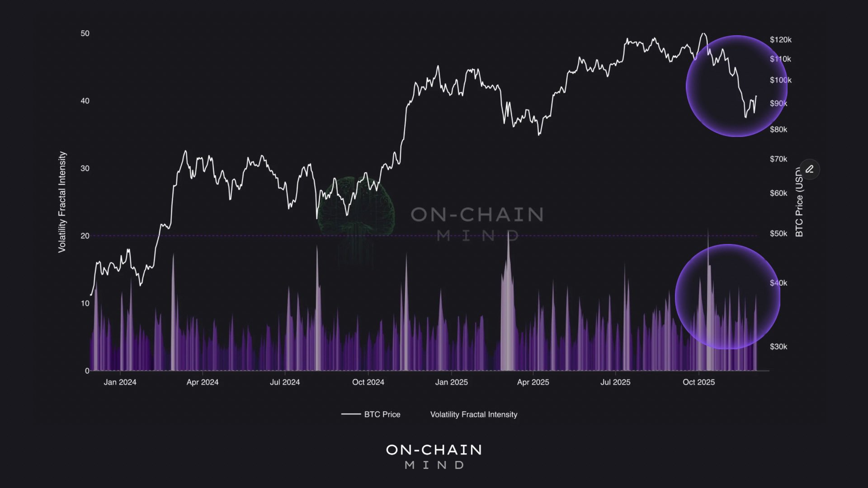868x488 pixels.
Task: Toggle the Volatility Fractal Intensity legend entry
Action: coord(473,414)
